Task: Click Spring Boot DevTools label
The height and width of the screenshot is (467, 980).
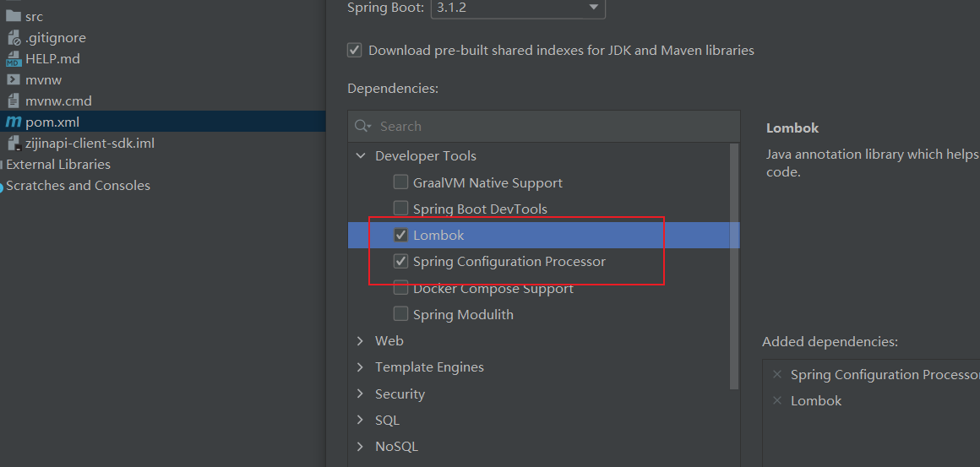Action: [x=480, y=209]
